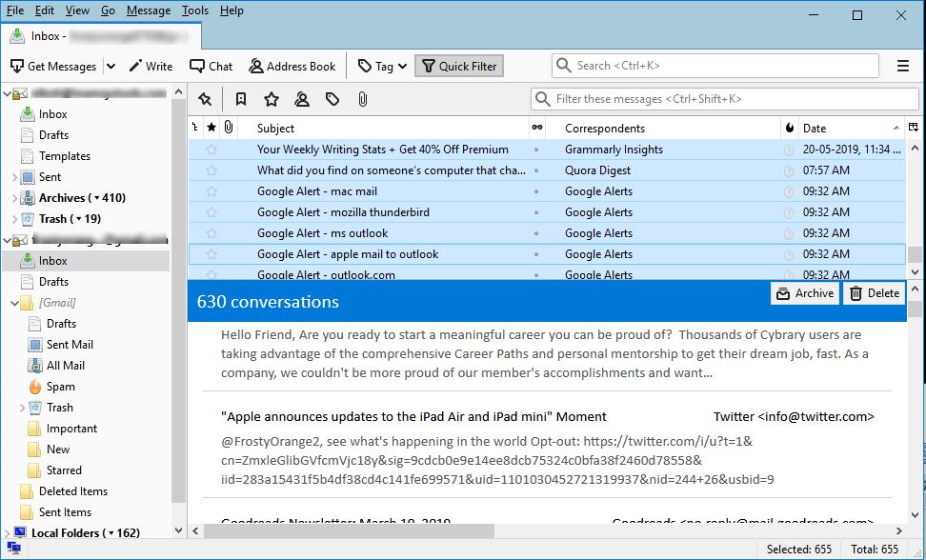Open the Get Messages dropdown arrow

click(111, 66)
